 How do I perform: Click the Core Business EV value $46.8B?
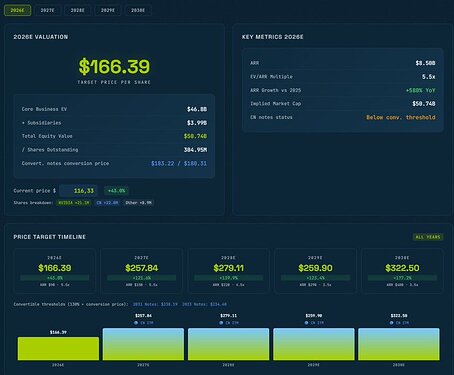pyautogui.click(x=197, y=109)
